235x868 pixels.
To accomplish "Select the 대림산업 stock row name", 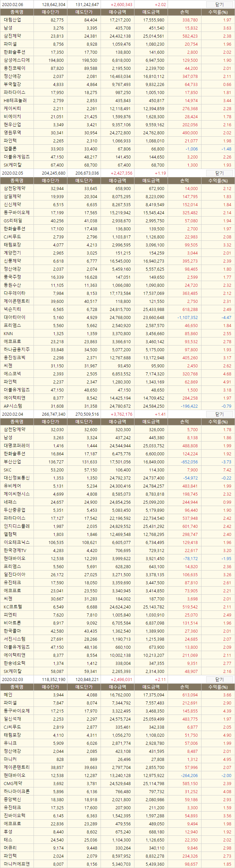I will point(12,20).
